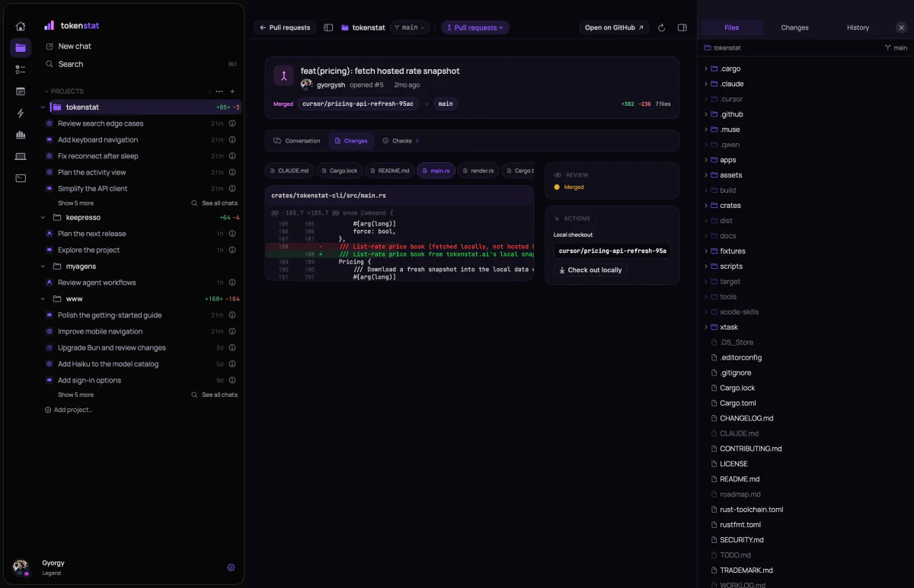Switch to the Checks tab
This screenshot has height=588, width=914.
[401, 141]
